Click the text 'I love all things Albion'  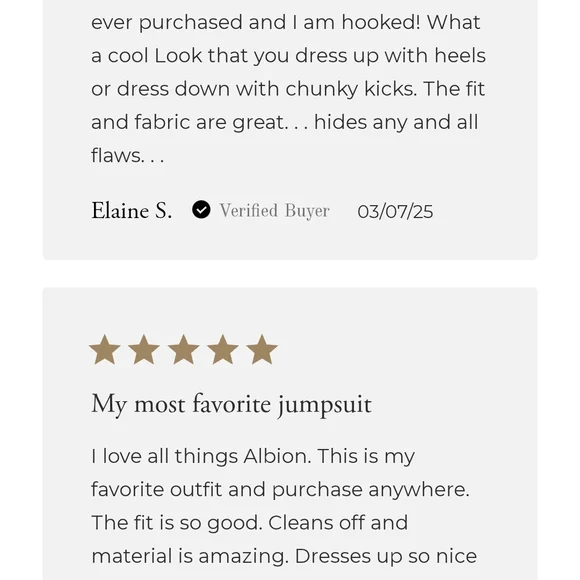pyautogui.click(x=201, y=456)
